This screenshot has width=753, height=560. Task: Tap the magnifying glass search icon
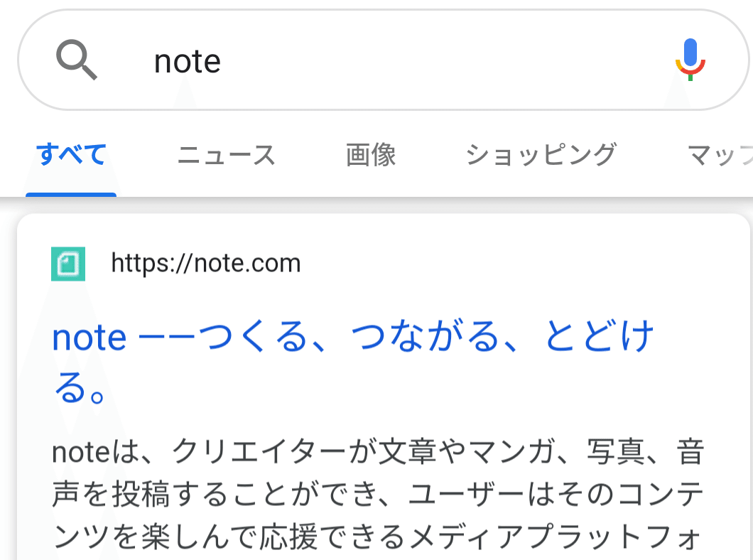click(77, 60)
